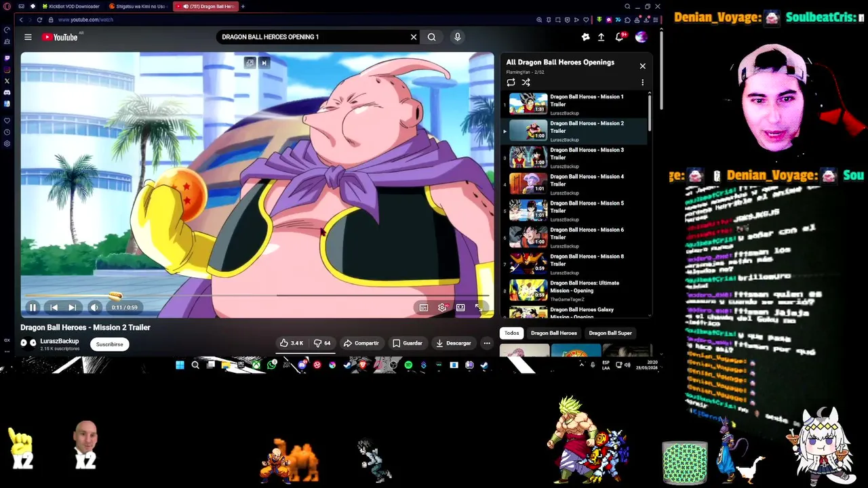The height and width of the screenshot is (488, 868).
Task: Open Windows Start button
Action: coord(180,365)
